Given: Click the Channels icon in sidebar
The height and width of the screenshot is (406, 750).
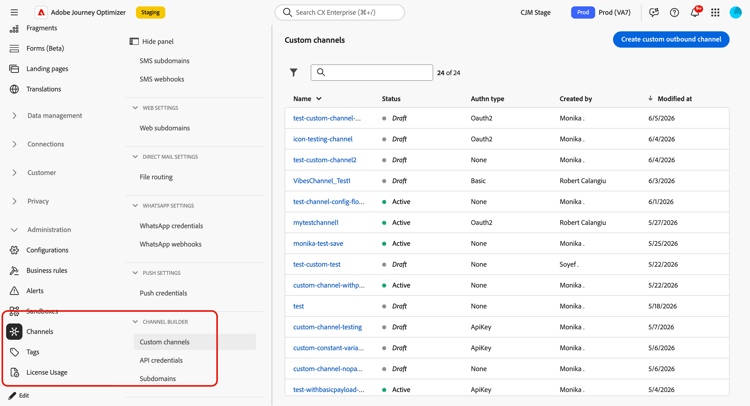Looking at the screenshot, I should 14,331.
